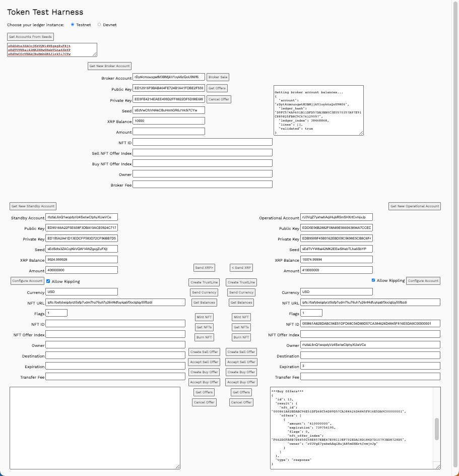Click the broker NFT ID field
459x476 pixels.
[202, 142]
